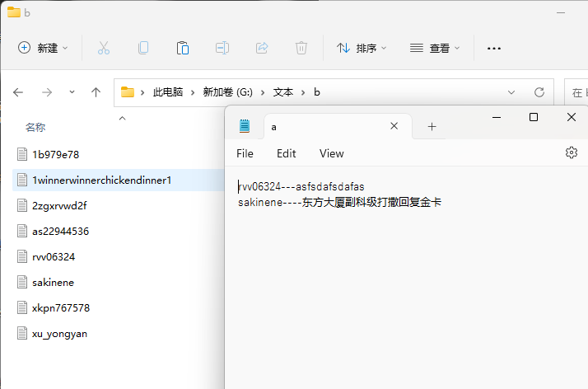Viewport: 588px width, 389px height.
Task: Open the Notepad View menu
Action: (x=332, y=154)
